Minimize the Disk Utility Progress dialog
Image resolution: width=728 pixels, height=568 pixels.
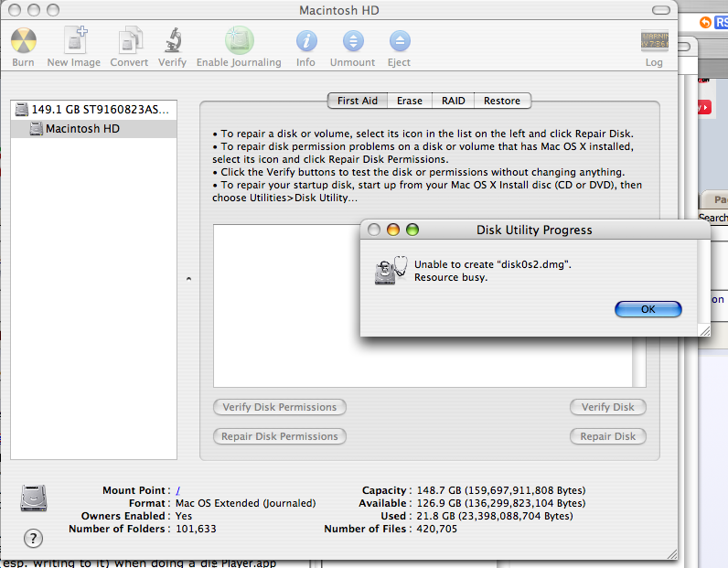[x=393, y=230]
